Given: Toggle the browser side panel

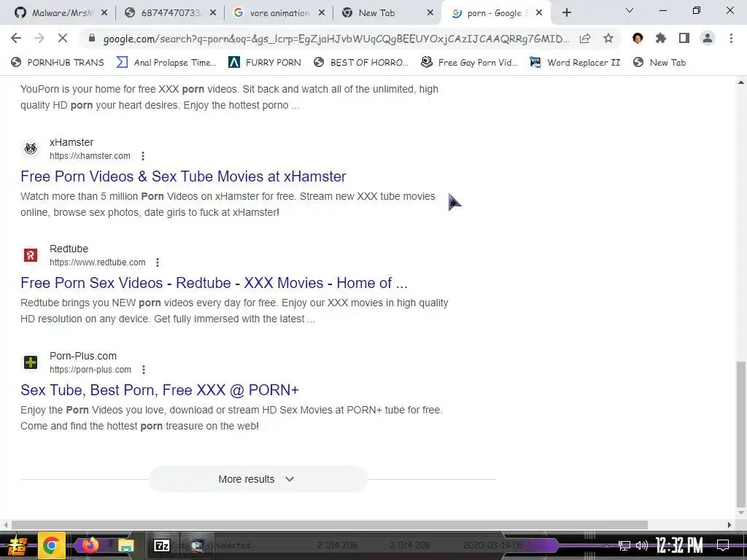Looking at the screenshot, I should pyautogui.click(x=684, y=38).
